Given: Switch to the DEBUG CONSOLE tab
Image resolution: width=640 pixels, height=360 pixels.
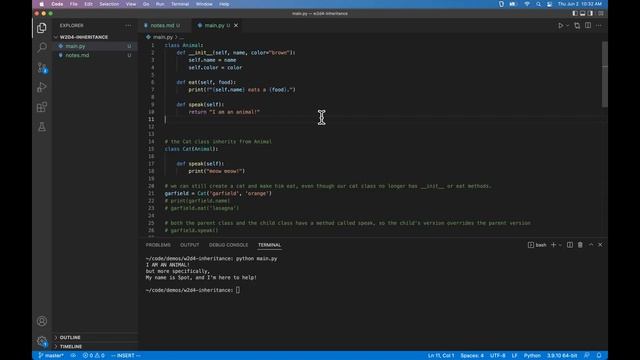Looking at the screenshot, I should [x=228, y=245].
